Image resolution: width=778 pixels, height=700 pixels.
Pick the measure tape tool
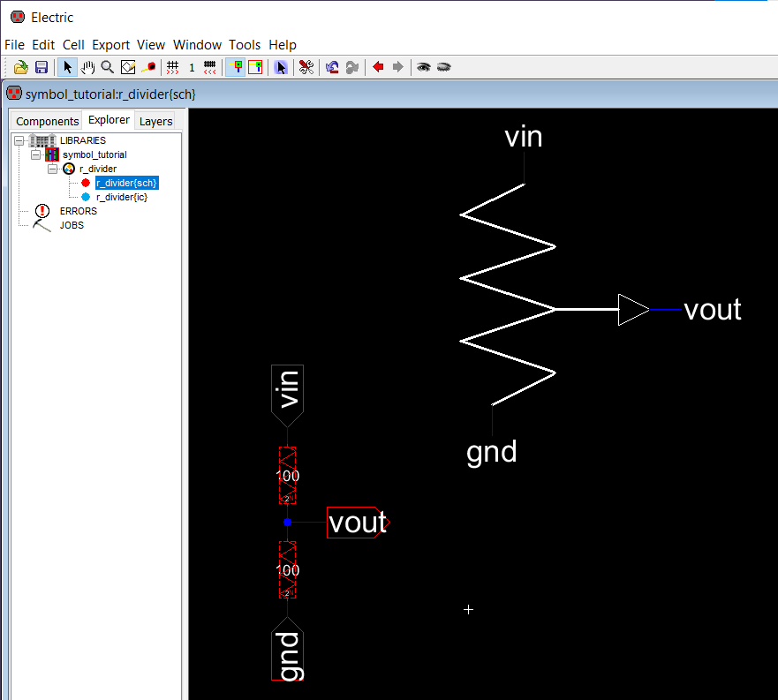(149, 67)
